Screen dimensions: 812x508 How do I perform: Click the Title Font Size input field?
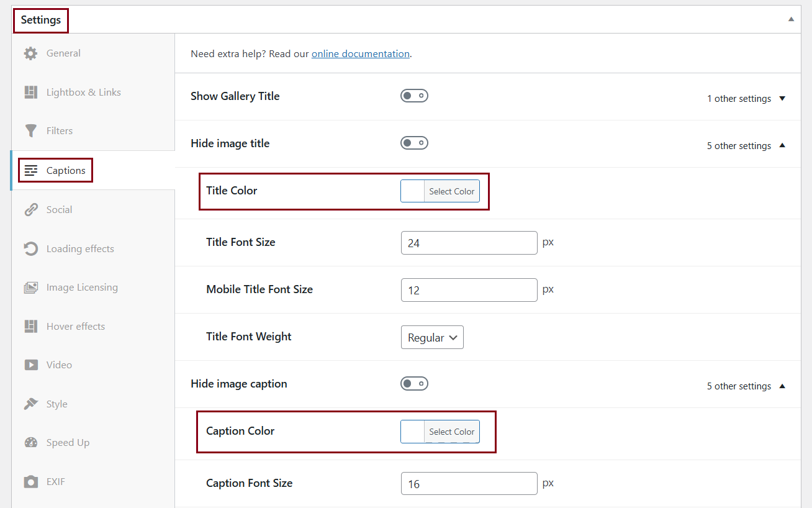click(469, 243)
